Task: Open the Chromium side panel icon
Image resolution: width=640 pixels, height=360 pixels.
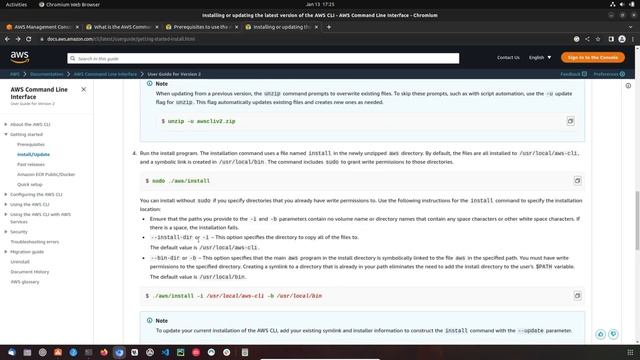Action: tap(611, 39)
